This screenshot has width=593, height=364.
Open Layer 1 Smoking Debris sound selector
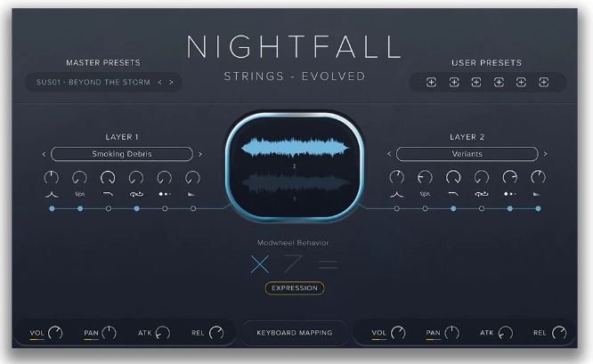(x=122, y=154)
